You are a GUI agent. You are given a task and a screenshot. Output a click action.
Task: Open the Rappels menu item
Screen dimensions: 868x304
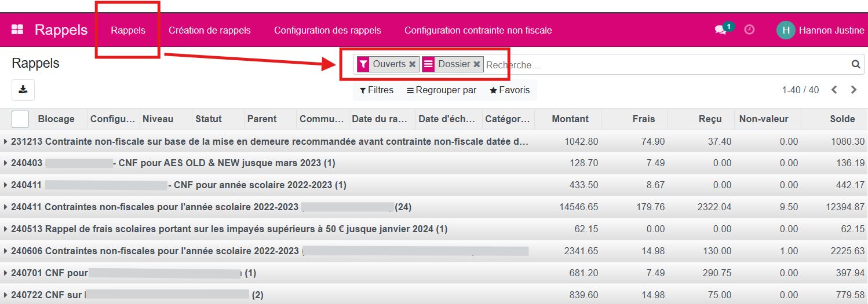click(128, 30)
